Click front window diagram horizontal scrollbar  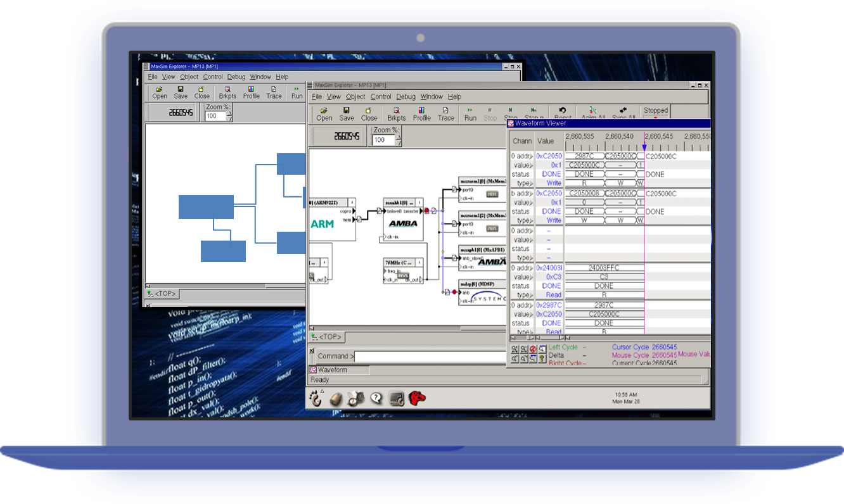pyautogui.click(x=408, y=329)
